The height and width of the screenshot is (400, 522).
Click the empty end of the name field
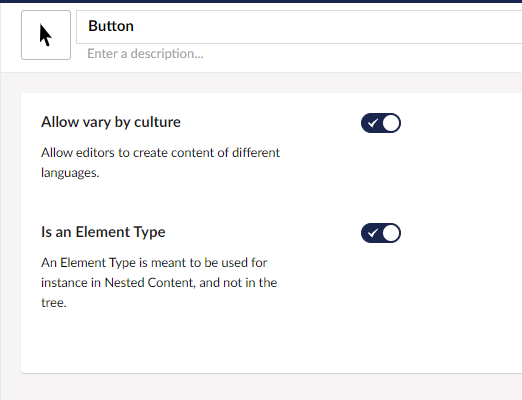(x=333, y=27)
